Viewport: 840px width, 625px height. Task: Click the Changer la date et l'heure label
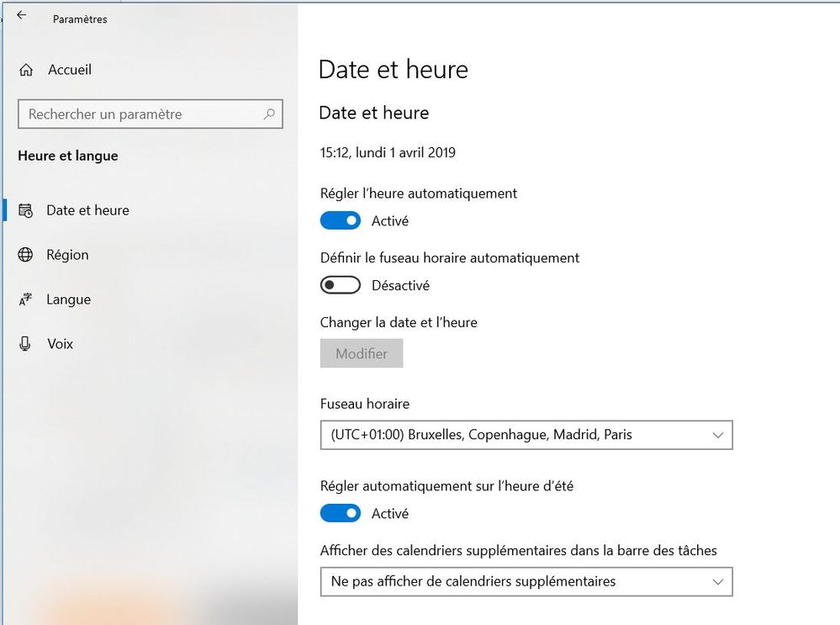pyautogui.click(x=399, y=322)
